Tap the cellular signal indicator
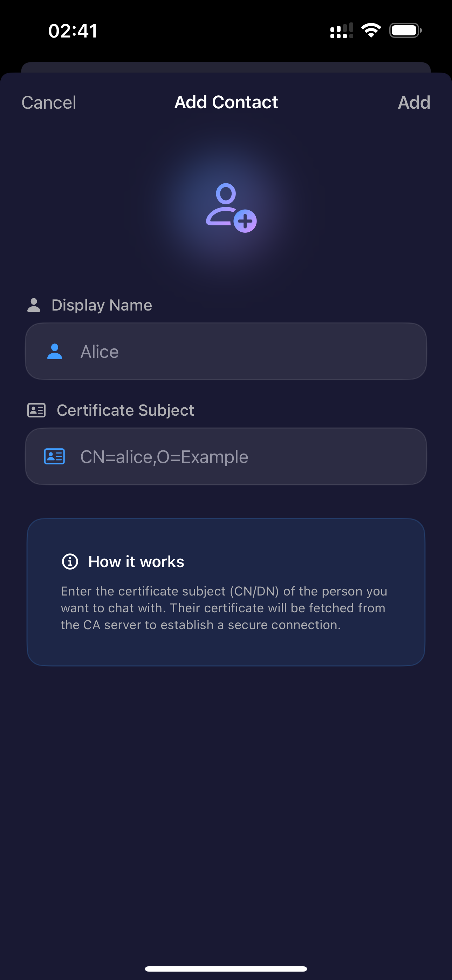The width and height of the screenshot is (452, 980). click(341, 30)
